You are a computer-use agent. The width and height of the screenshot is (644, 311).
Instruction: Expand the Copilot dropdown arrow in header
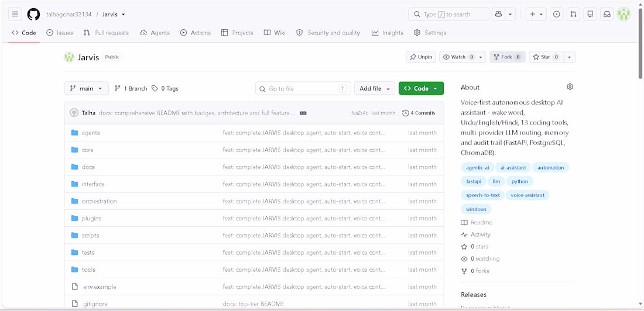[510, 15]
